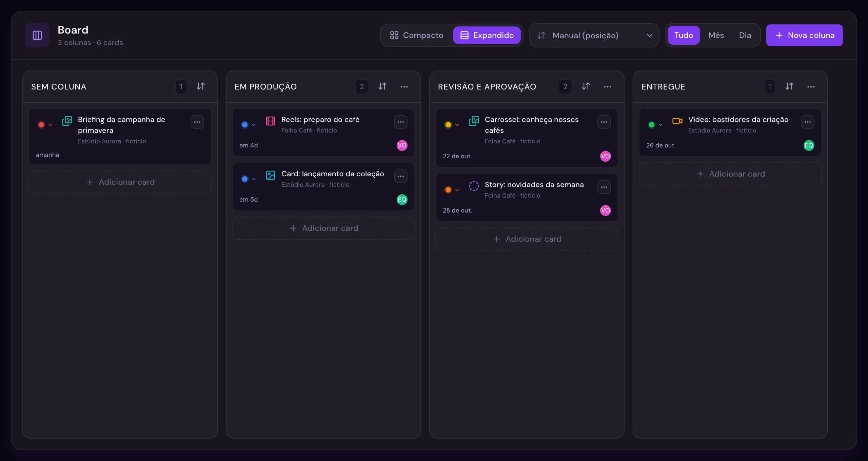Open ENTREGUE column options menu
This screenshot has width=868, height=461.
coord(811,87)
